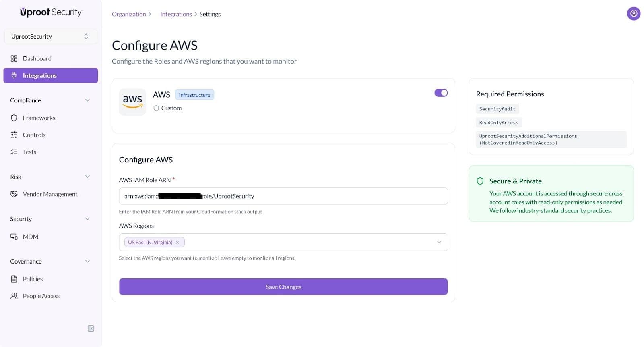Remove the US East (N. Virginia) region tag
Viewport: 644px width, 347px height.
[x=178, y=242]
